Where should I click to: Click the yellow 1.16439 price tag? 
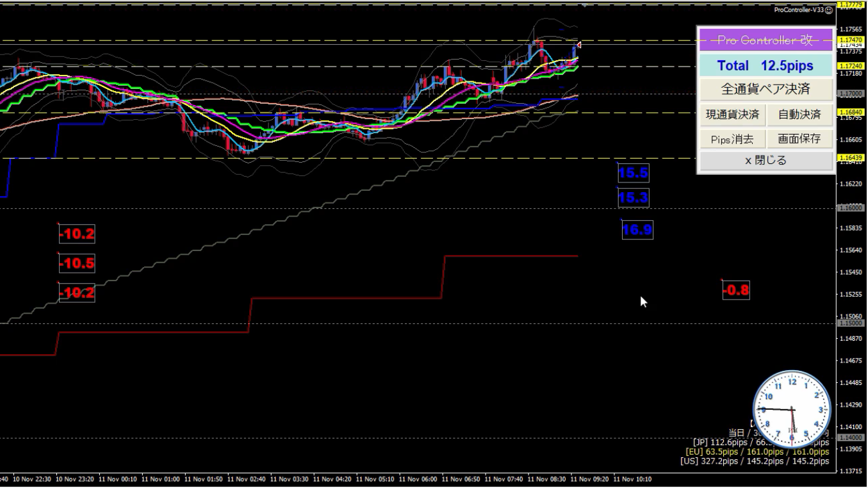(852, 158)
